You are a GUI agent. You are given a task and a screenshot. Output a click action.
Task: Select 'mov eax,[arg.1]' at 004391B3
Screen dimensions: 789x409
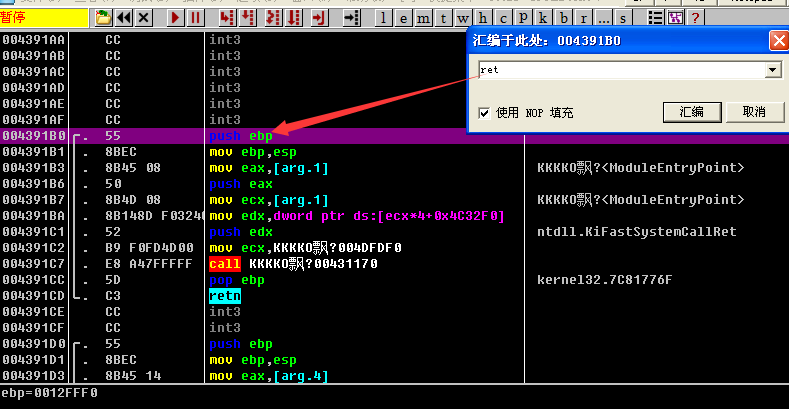[269, 168]
